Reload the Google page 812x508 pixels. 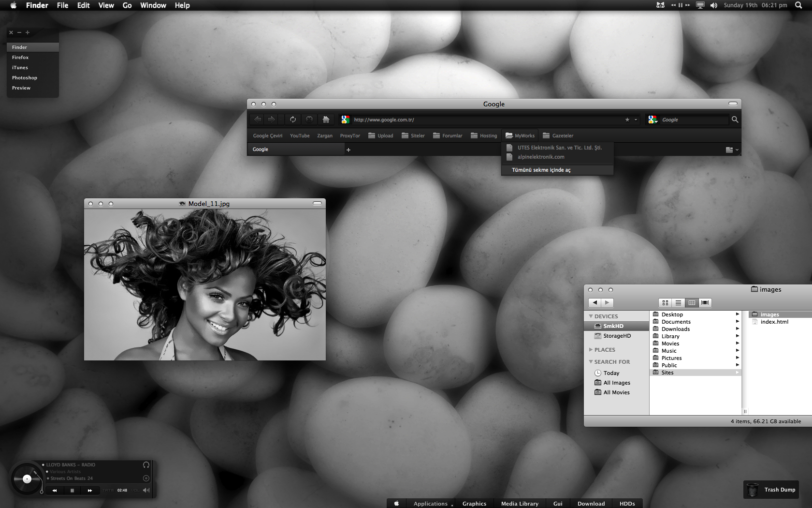click(x=293, y=119)
